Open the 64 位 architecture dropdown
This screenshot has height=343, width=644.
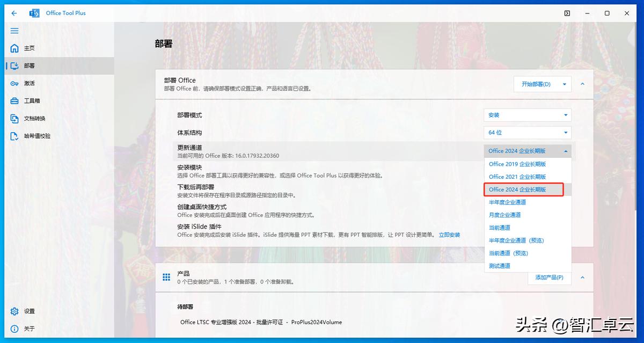click(x=527, y=132)
